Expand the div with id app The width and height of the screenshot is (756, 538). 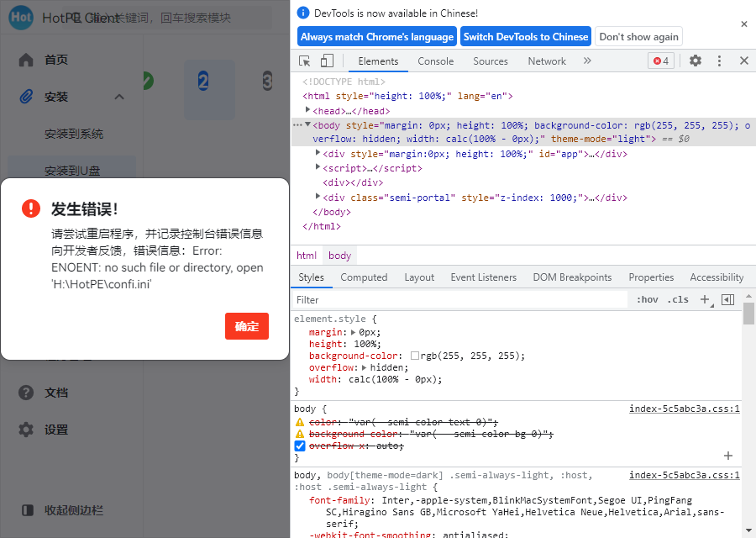click(318, 154)
